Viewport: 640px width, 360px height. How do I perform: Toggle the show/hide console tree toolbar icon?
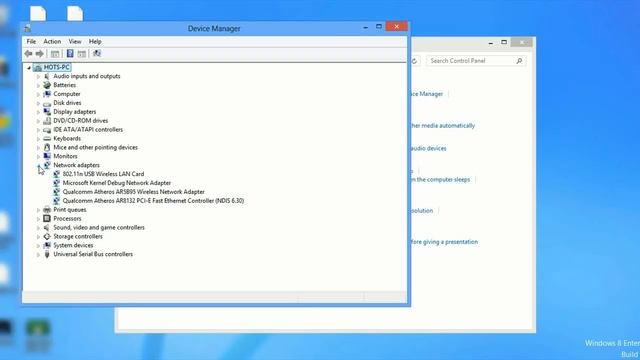click(55, 53)
